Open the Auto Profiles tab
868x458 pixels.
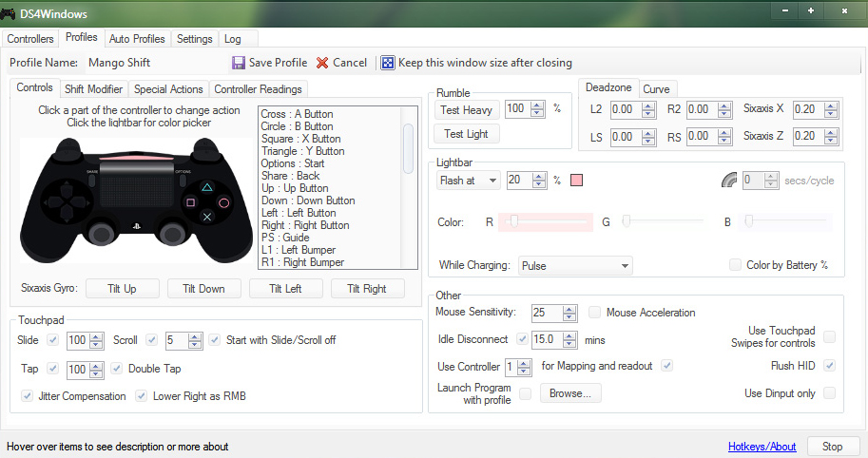(137, 39)
